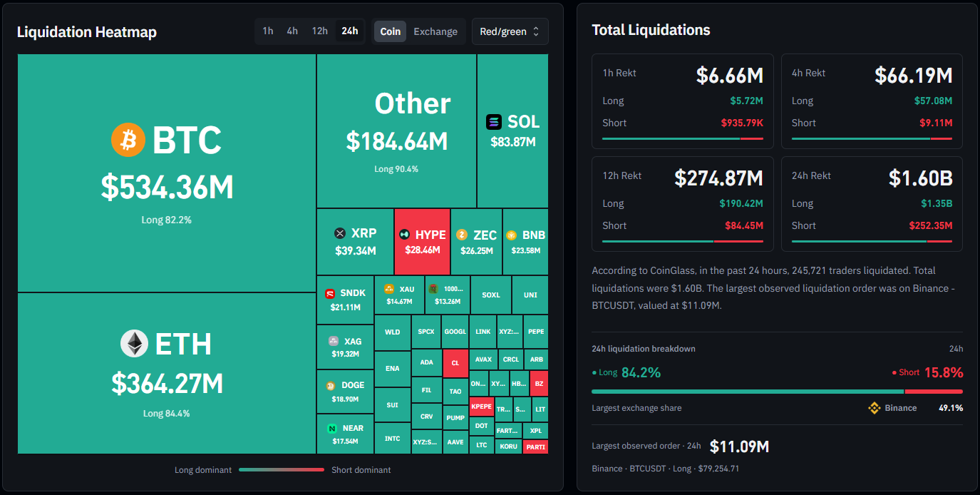Click the Binance largest exchange share label
The height and width of the screenshot is (495, 980).
tap(901, 408)
